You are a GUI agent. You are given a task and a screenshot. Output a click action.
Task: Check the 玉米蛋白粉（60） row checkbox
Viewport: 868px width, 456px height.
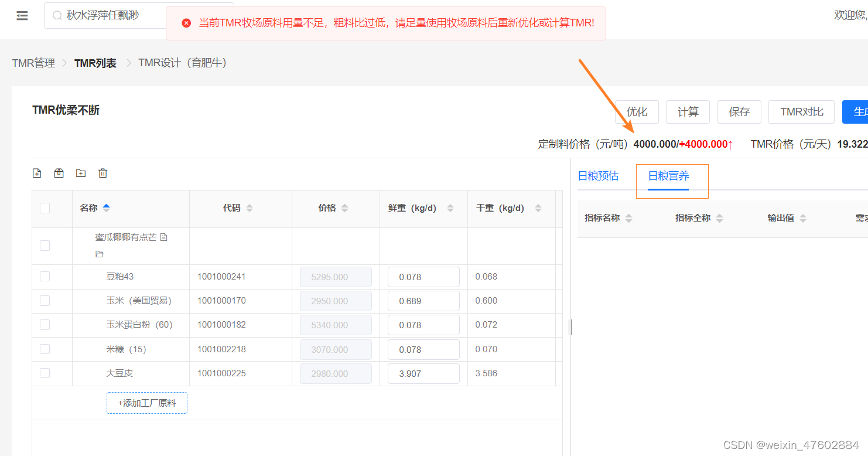(45, 325)
